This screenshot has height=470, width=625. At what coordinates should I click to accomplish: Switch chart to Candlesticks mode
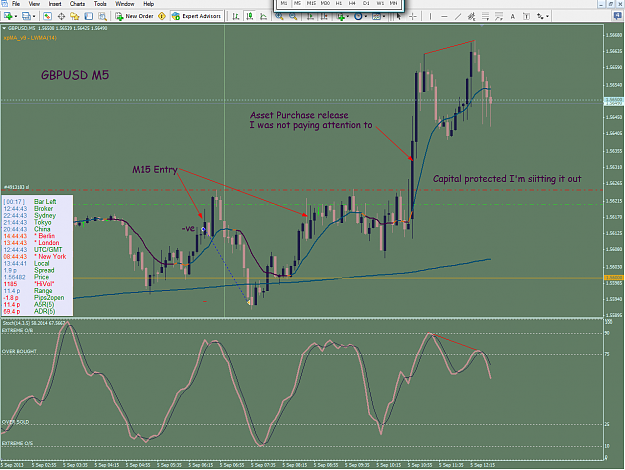250,16
